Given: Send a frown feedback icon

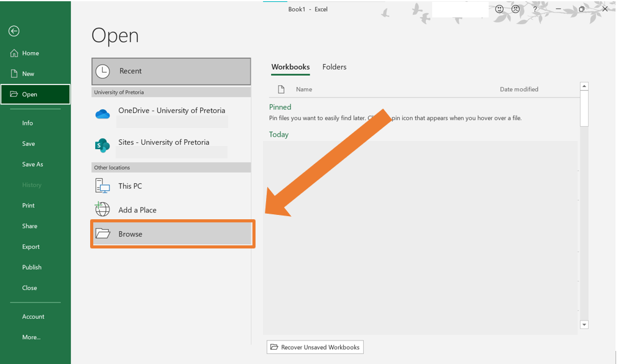Looking at the screenshot, I should tap(515, 9).
